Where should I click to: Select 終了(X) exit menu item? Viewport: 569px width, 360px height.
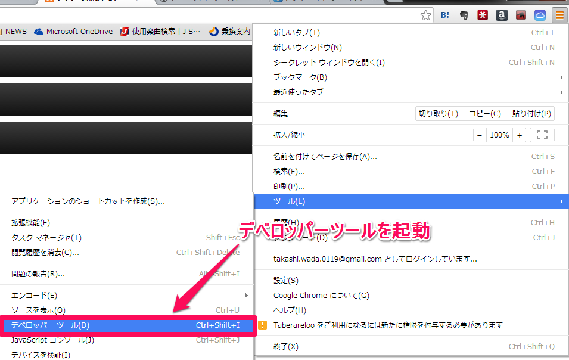pos(411,346)
